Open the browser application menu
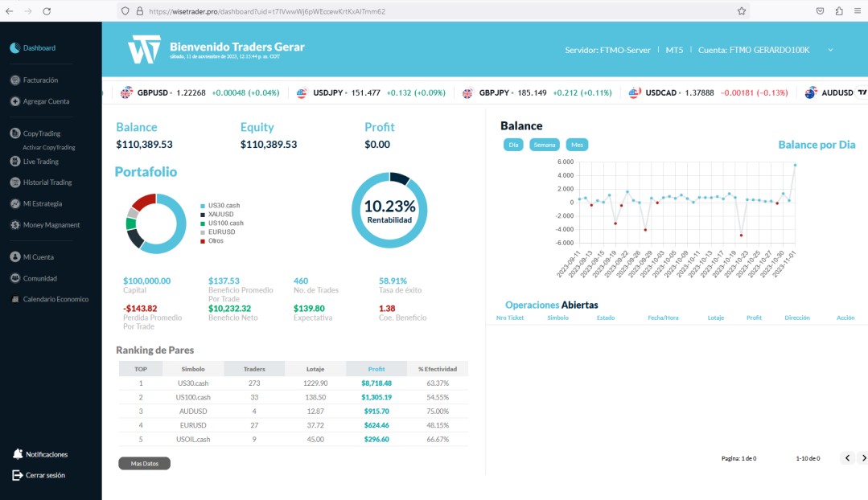Viewport: 868px width, 500px height. coord(858,11)
